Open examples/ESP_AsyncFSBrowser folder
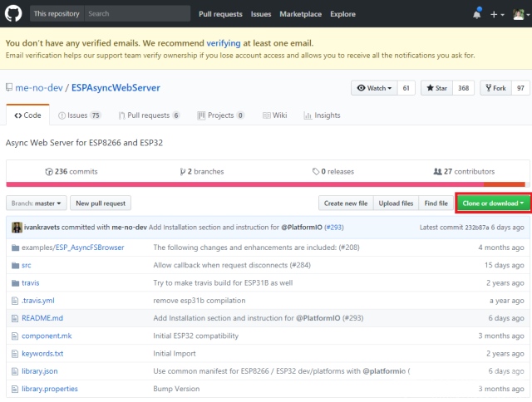The width and height of the screenshot is (532, 402). click(x=73, y=248)
